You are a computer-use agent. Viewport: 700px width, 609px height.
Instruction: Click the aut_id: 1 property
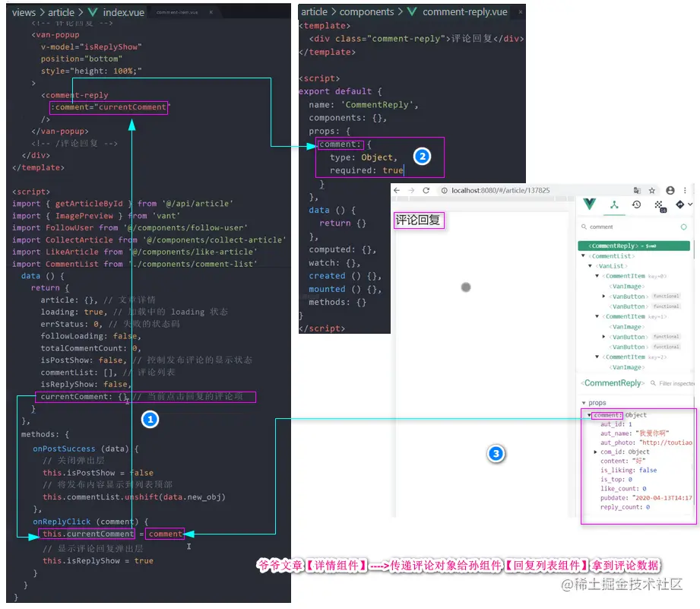tap(616, 424)
